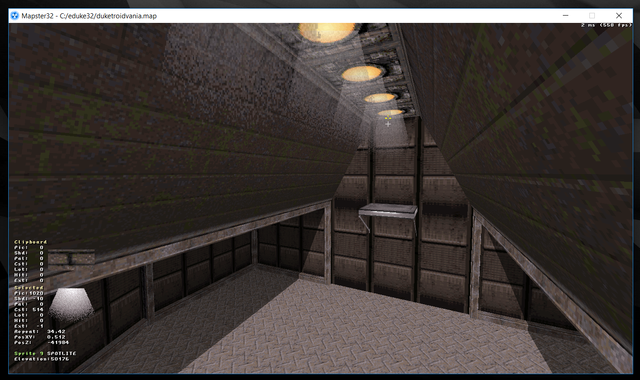Select the nearest large ceiling light
The image size is (640, 380).
(x=327, y=32)
